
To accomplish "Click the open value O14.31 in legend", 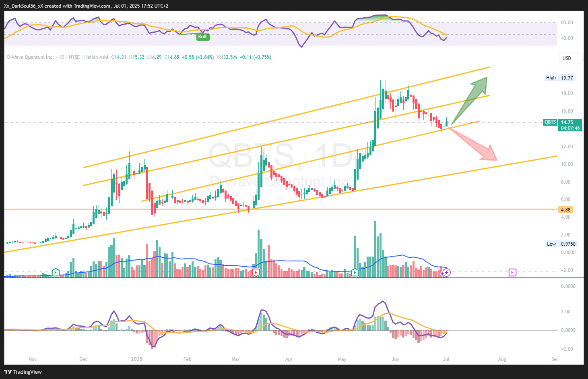I will pyautogui.click(x=119, y=57).
